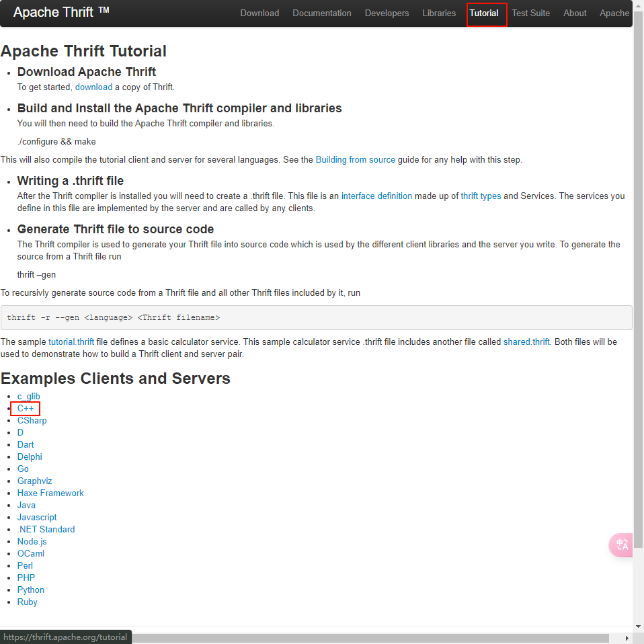Screen dimensions: 644x644
Task: Click the scrollbar down arrow
Action: tap(638, 627)
